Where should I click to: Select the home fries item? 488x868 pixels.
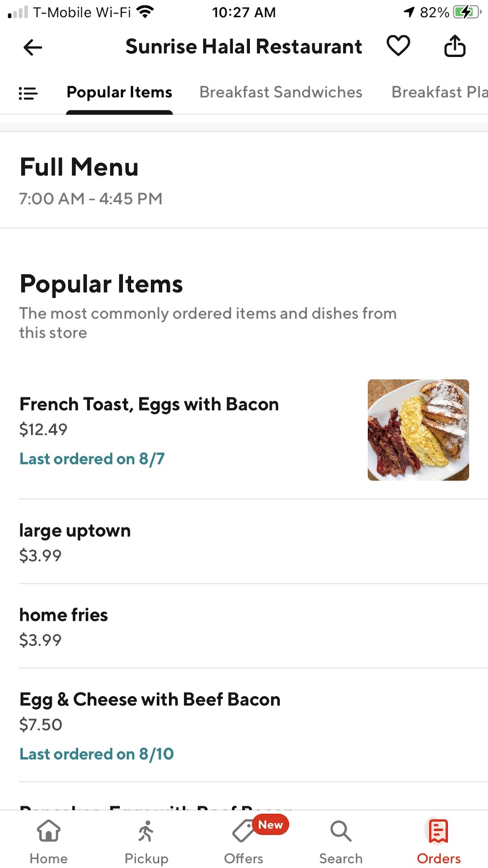click(x=64, y=615)
